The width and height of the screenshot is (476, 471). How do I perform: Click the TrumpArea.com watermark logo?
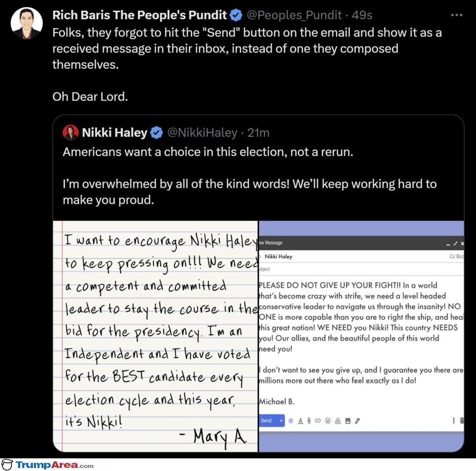48,464
